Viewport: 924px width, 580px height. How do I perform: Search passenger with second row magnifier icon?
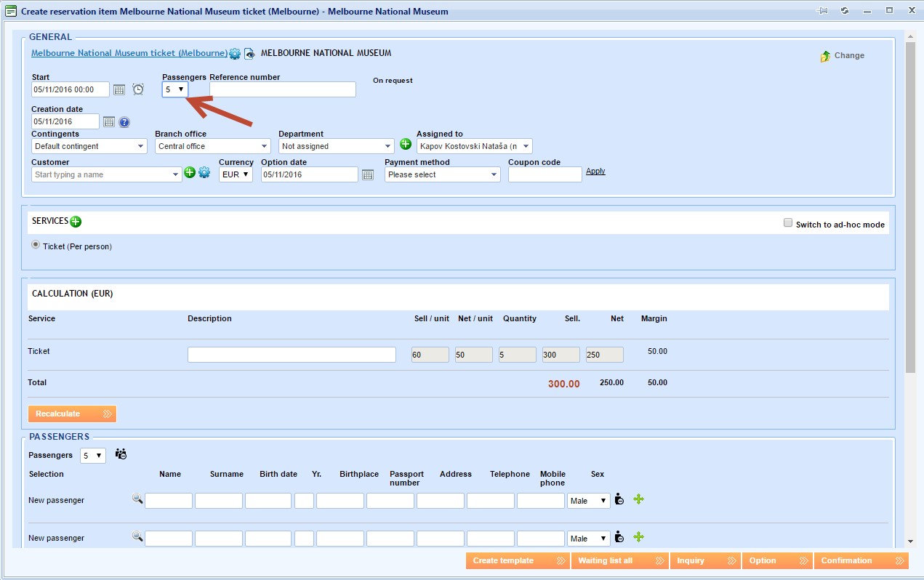pos(137,536)
